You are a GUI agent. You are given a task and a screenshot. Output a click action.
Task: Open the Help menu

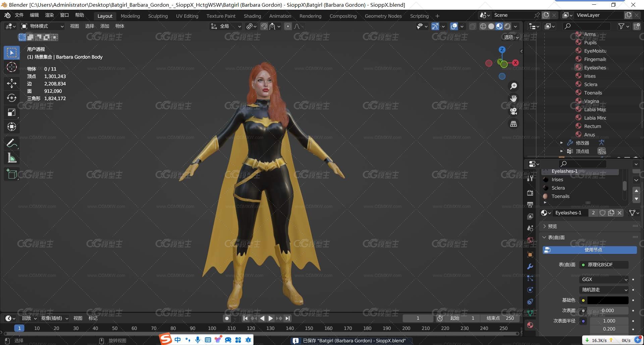(79, 15)
